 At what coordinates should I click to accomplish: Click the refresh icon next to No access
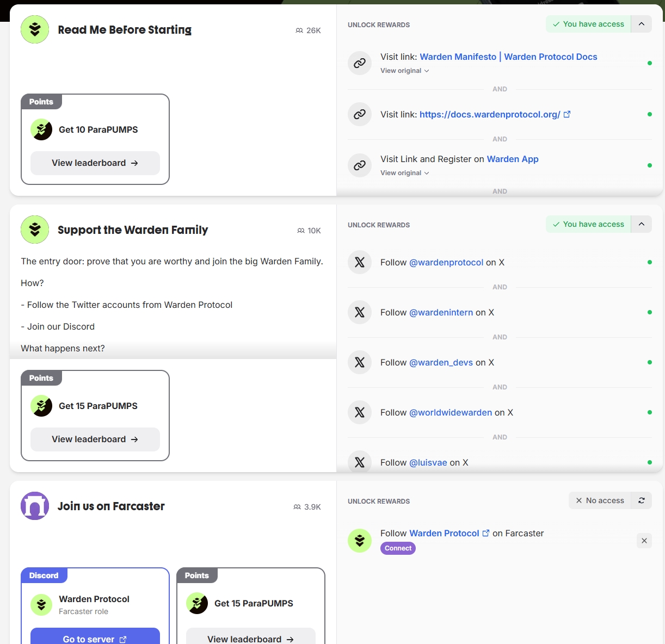pyautogui.click(x=642, y=500)
